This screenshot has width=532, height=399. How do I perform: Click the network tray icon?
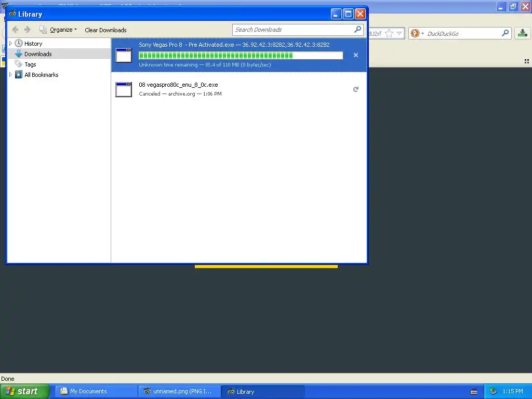494,392
